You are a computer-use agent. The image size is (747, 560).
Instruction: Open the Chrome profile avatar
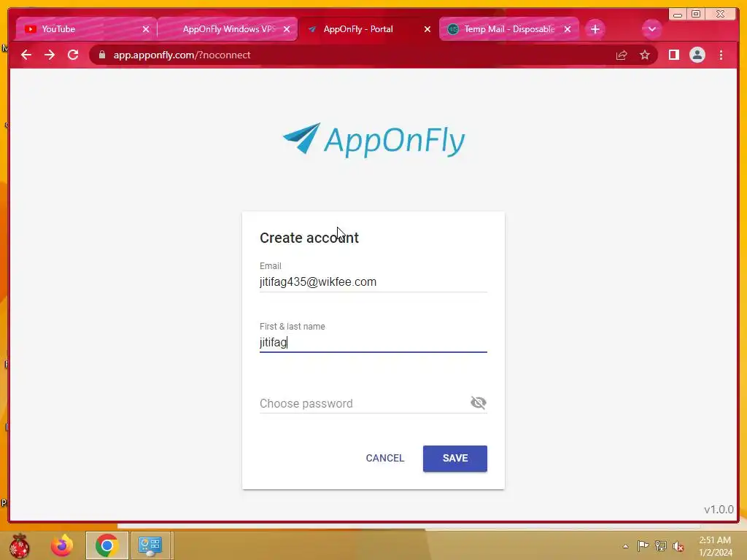tap(697, 55)
